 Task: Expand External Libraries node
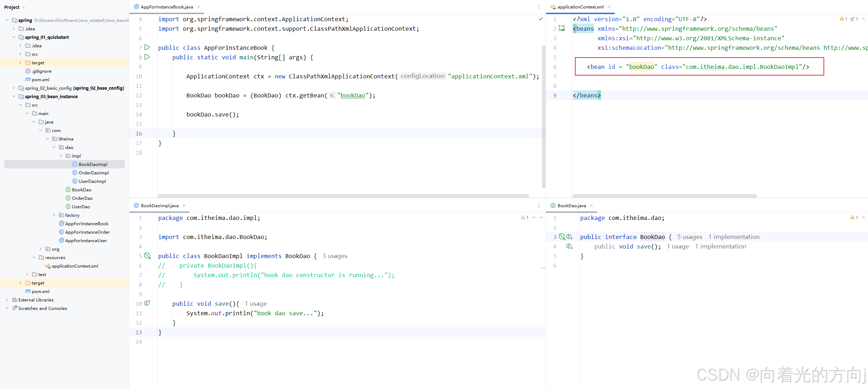(x=7, y=300)
